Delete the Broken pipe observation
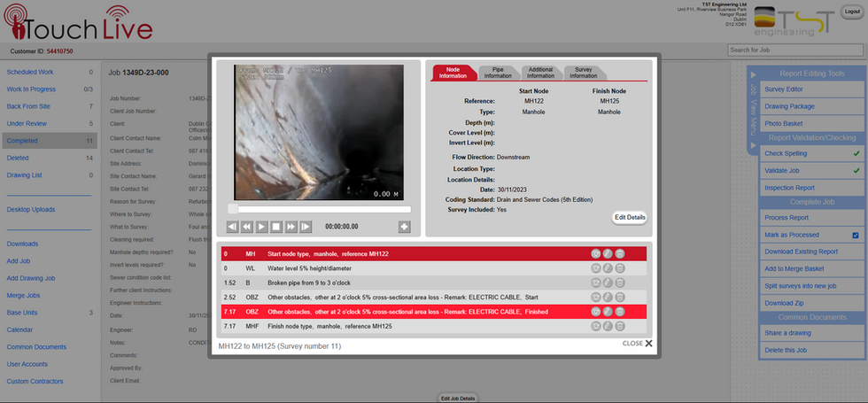Screen dimensions: 868x403 (620, 283)
